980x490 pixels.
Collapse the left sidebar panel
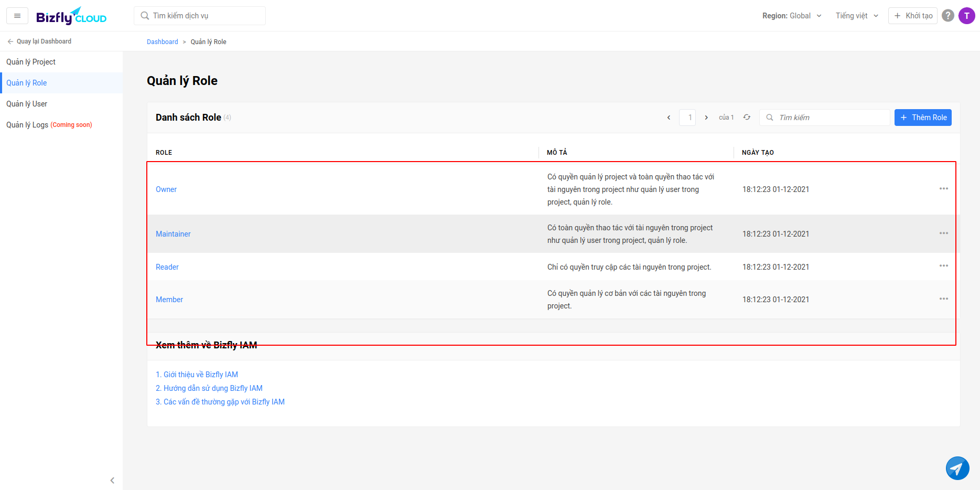(x=112, y=480)
